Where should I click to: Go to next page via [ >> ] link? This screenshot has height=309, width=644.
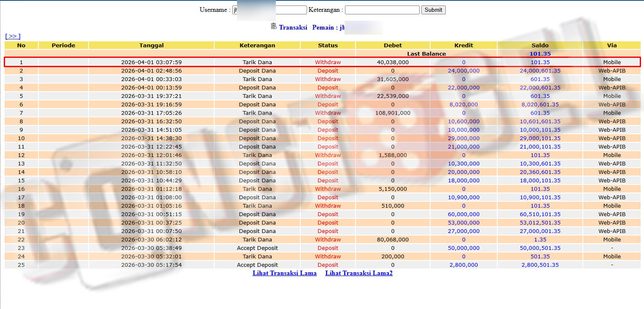click(x=13, y=36)
